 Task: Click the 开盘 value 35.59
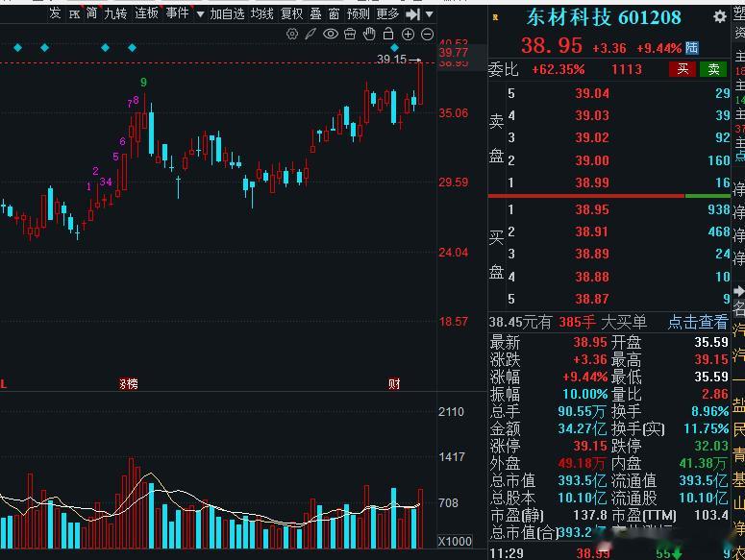pos(711,342)
